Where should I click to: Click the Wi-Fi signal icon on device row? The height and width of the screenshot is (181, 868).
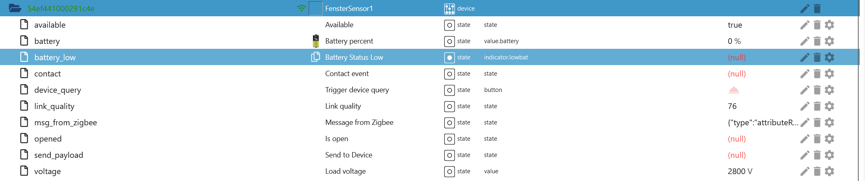tap(301, 8)
